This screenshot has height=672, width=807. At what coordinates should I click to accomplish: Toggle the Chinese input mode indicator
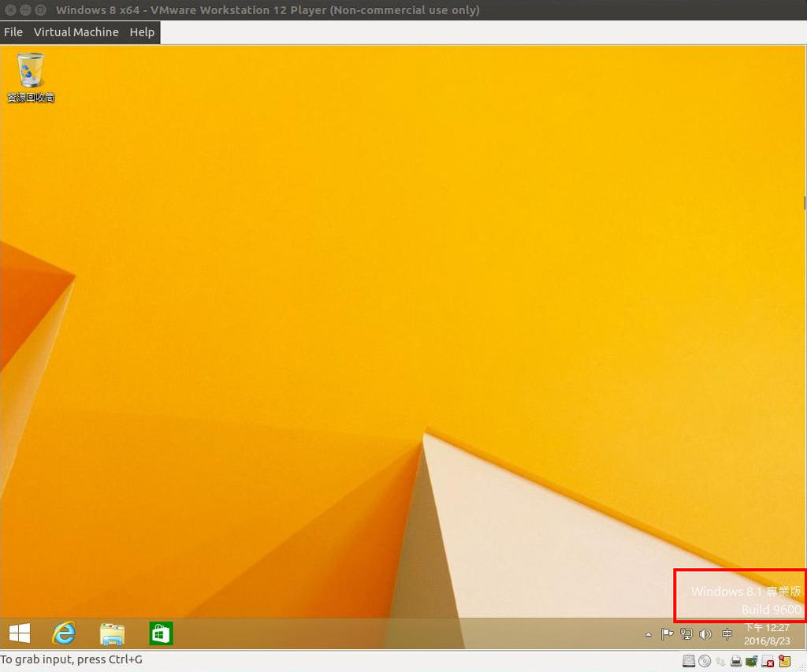[727, 634]
